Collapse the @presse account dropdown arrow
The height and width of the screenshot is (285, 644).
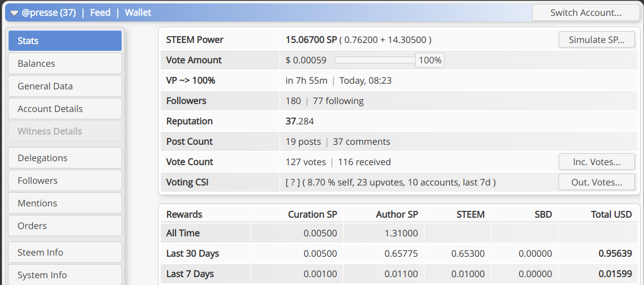pos(14,13)
